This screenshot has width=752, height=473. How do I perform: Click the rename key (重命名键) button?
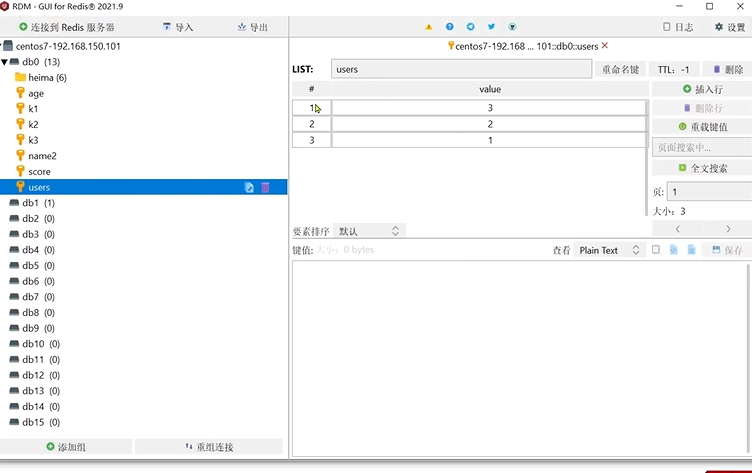[620, 70]
